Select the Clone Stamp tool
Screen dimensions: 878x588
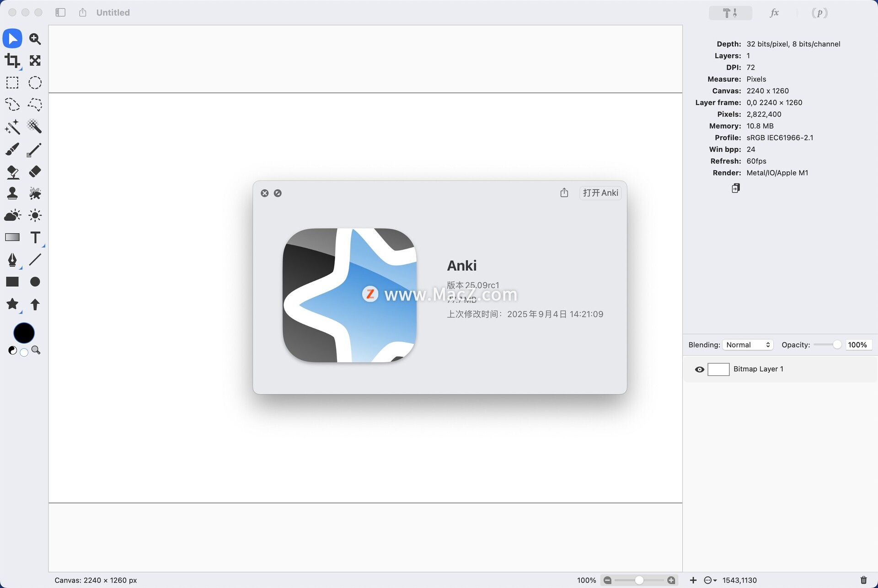pos(12,193)
